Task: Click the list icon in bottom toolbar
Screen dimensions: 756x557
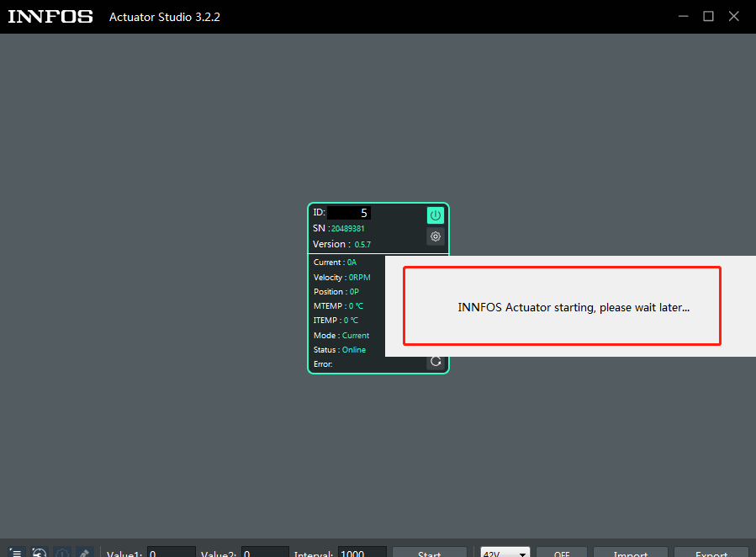Action: click(x=15, y=553)
